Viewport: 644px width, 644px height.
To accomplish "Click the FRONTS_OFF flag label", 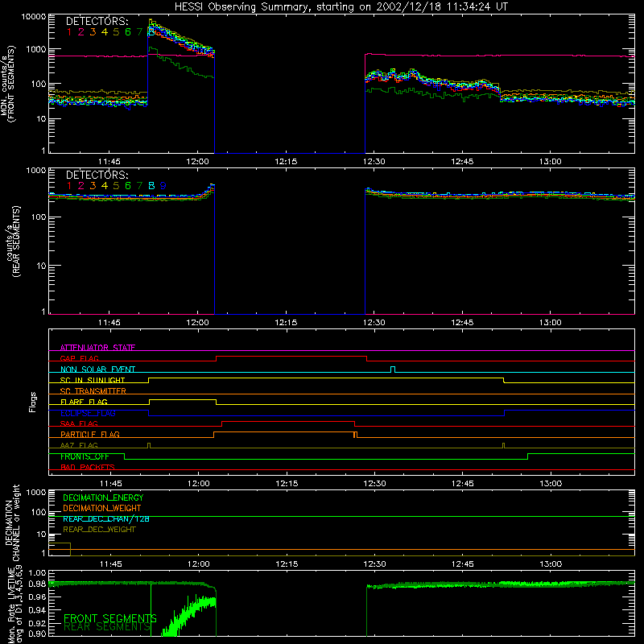I will tap(85, 456).
